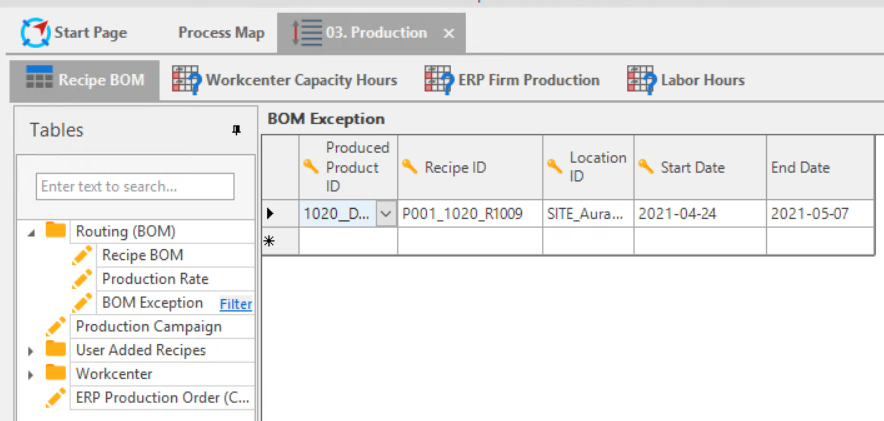Select the End Date cell 2021-05-07

click(820, 214)
